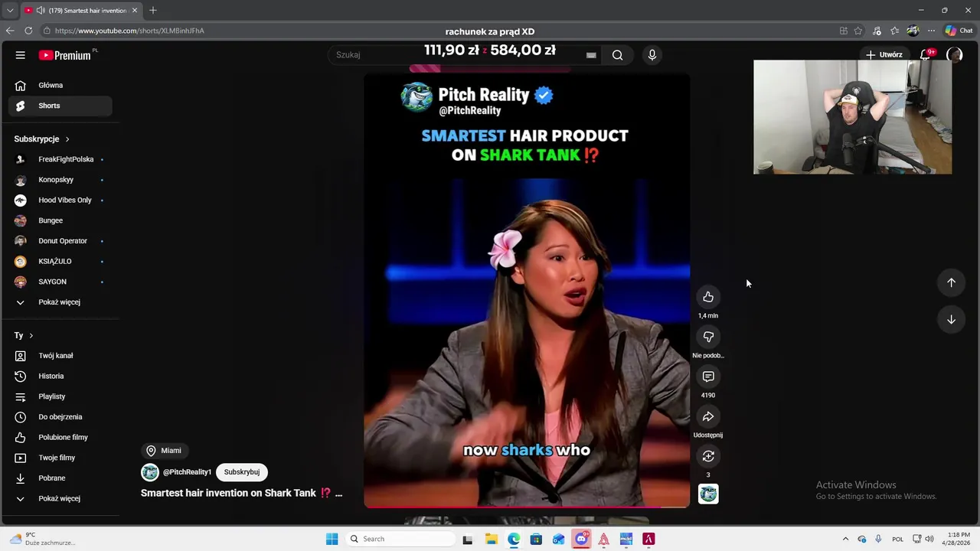Open the on-screen keyboard icon in search
980x551 pixels.
point(591,55)
